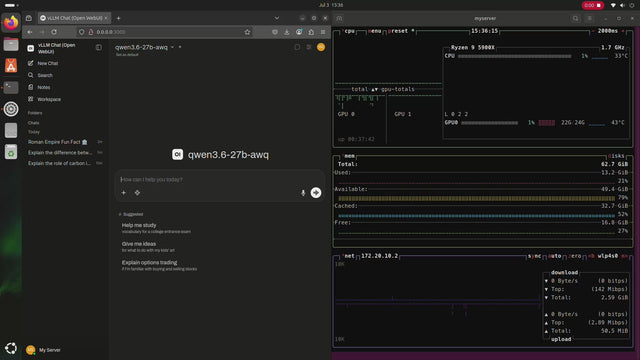Image resolution: width=640 pixels, height=360 pixels.
Task: Toggle auto scaling in btop net box
Action: click(x=554, y=256)
